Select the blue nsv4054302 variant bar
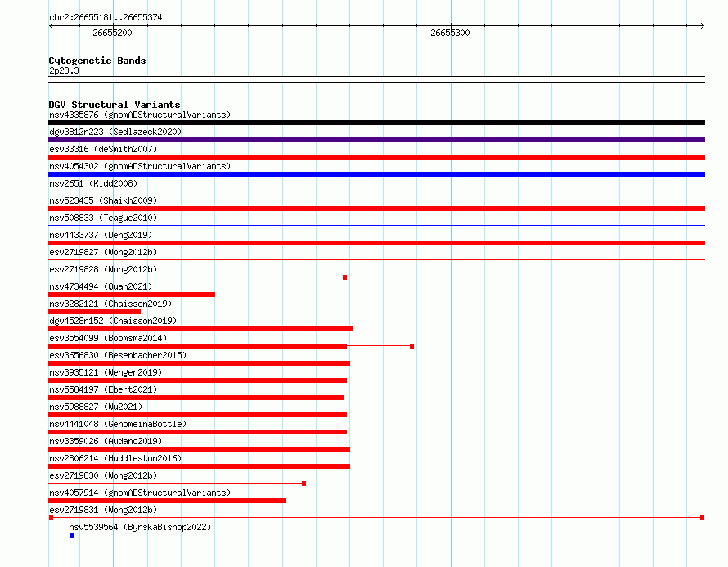This screenshot has height=567, width=728. point(376,174)
